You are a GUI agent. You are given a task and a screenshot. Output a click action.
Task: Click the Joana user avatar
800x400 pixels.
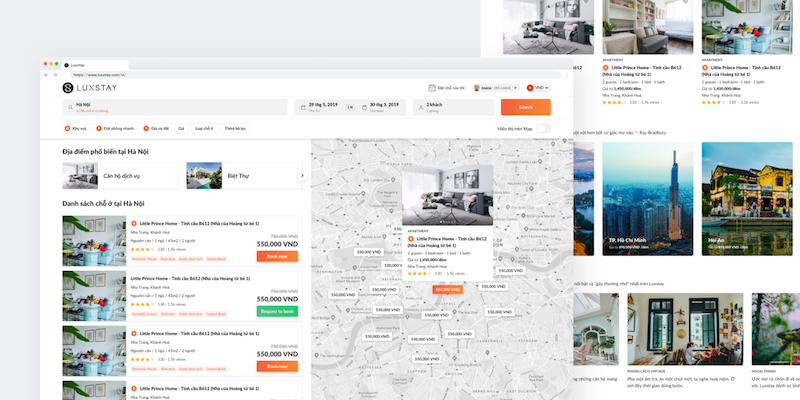(x=478, y=88)
